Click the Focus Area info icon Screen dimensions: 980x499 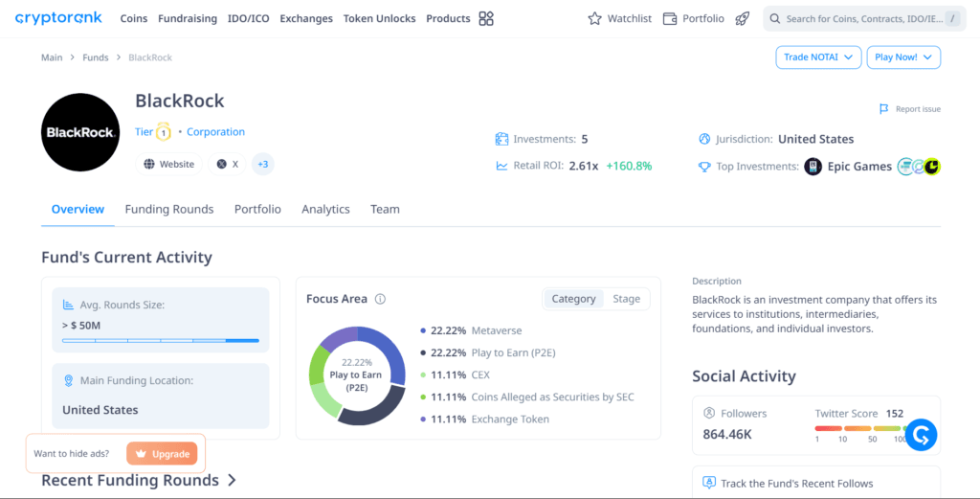(x=380, y=299)
